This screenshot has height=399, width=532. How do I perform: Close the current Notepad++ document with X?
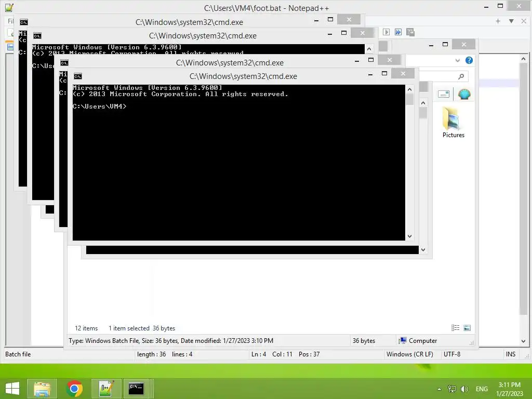[x=524, y=21]
